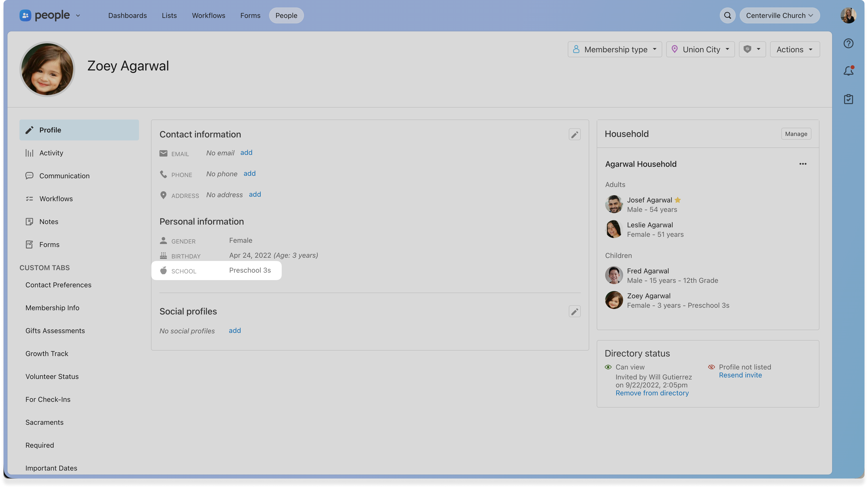Open the tasks clipboard icon

click(x=848, y=99)
